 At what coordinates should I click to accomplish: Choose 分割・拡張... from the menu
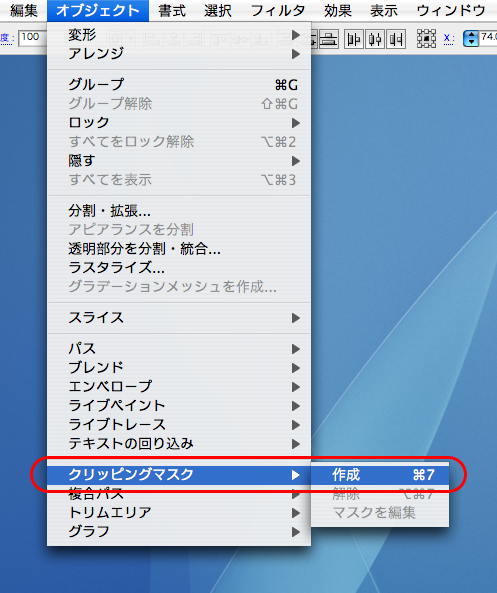coord(179,211)
